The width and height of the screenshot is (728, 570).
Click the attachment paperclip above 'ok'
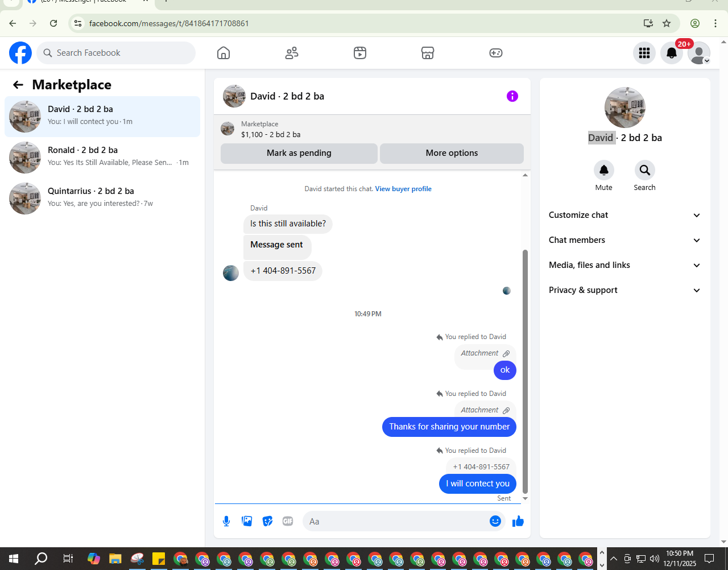tap(506, 353)
